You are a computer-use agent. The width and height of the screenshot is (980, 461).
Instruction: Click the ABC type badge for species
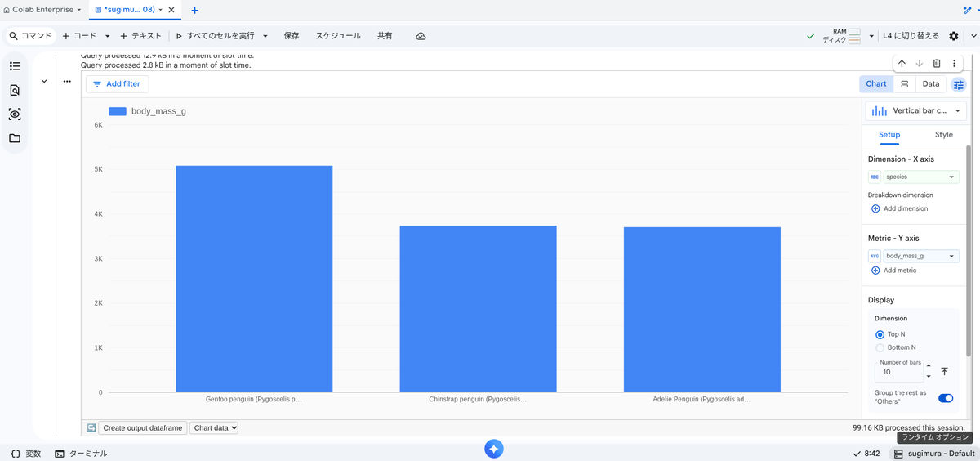click(875, 177)
